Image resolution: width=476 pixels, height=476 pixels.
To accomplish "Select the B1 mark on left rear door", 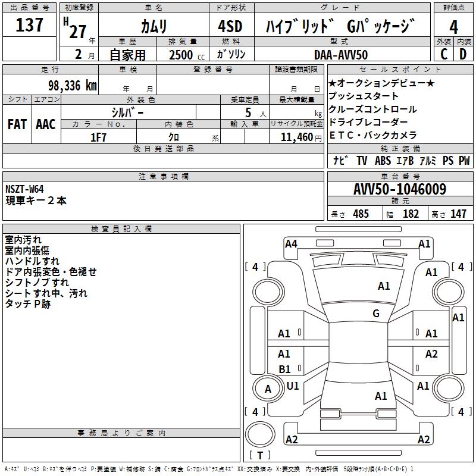I will tap(285, 369).
